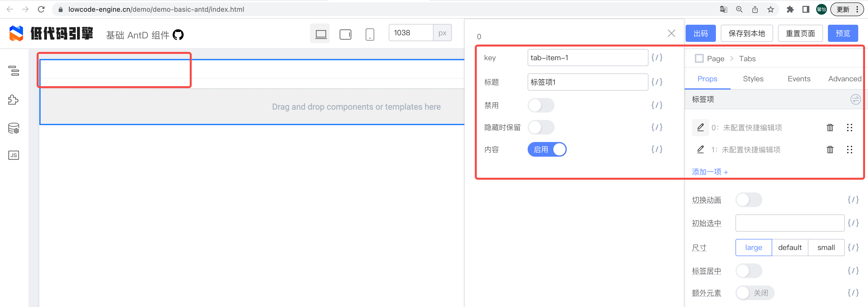Click the 预览 preview button

(843, 33)
